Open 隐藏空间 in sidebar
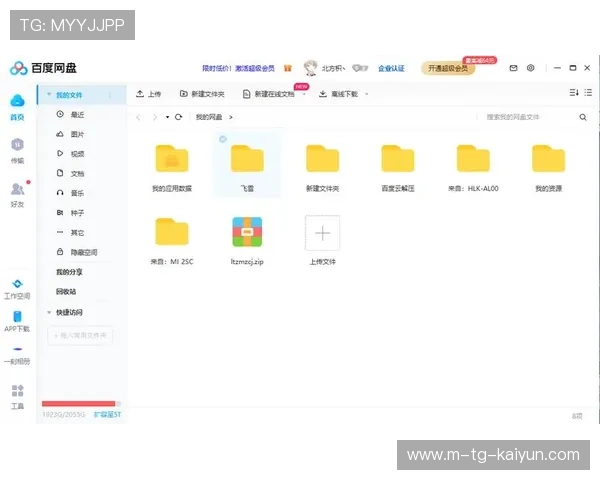The image size is (600, 480). pos(82,252)
